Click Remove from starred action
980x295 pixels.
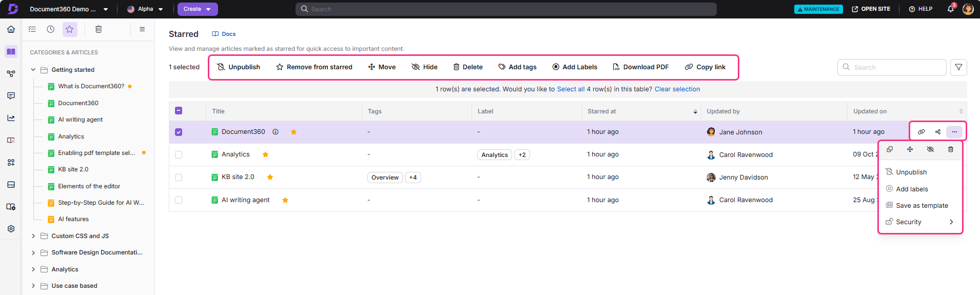click(314, 67)
